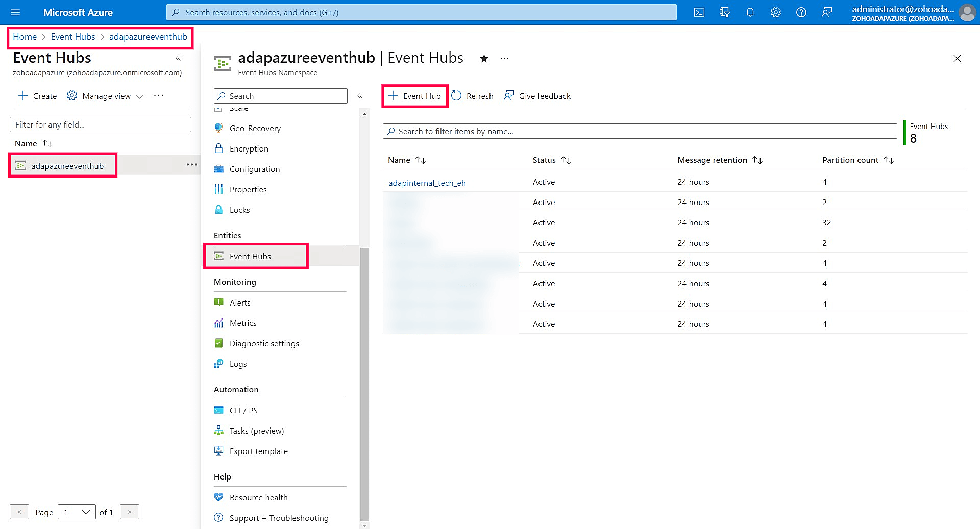Open the Manage view dropdown

tap(106, 96)
